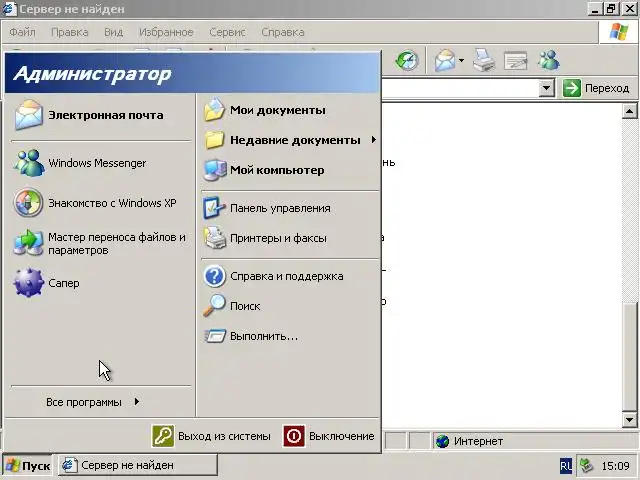Open the Правка menu
640x480 pixels.
pos(70,32)
